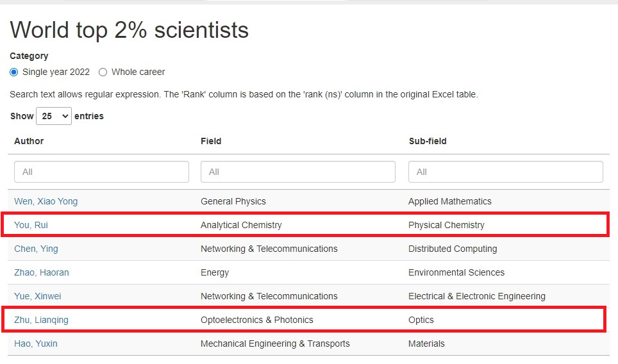The width and height of the screenshot is (618, 364).
Task: Open the Show entries dropdown
Action: coord(54,116)
